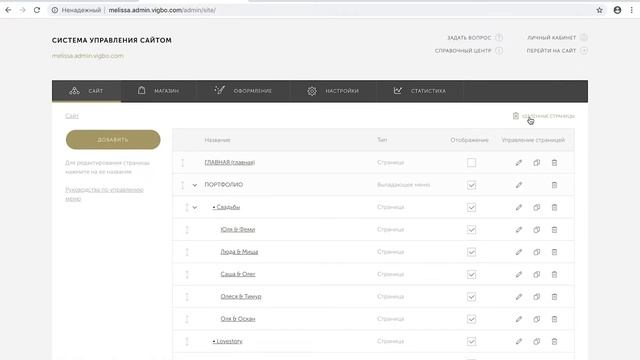
Task: Go to ЛИЧНЫЙ КАБИНЕТ
Action: (557, 38)
